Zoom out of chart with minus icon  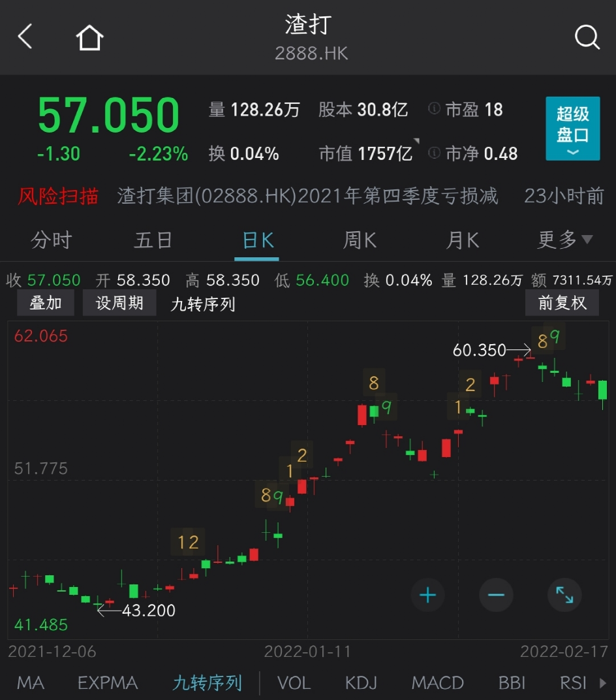[496, 595]
